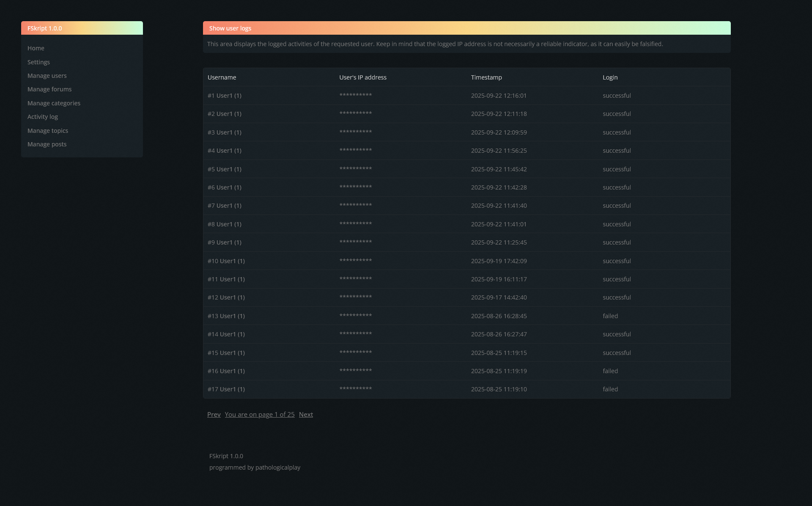Click the FSkript 1.0.0 sidebar header

coord(45,28)
